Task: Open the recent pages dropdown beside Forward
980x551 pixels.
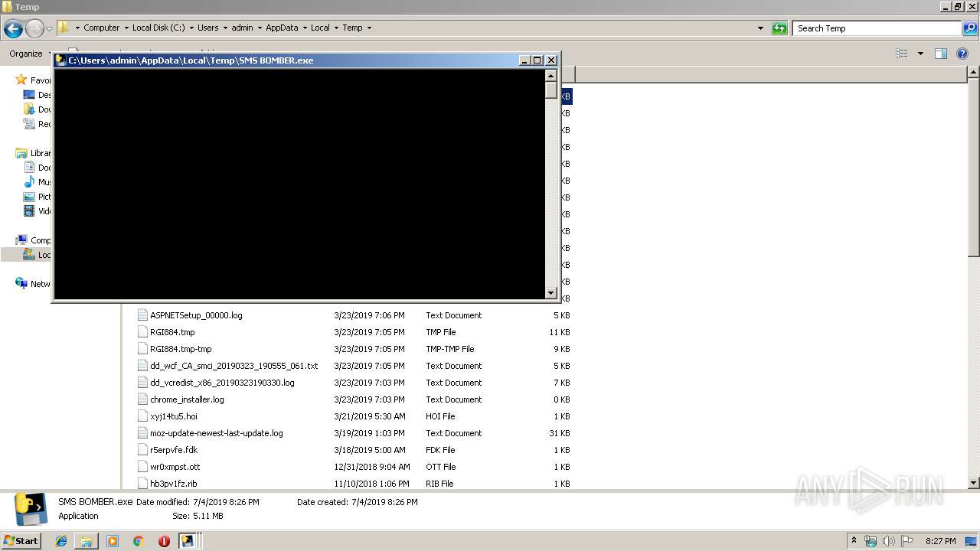Action: (x=49, y=28)
